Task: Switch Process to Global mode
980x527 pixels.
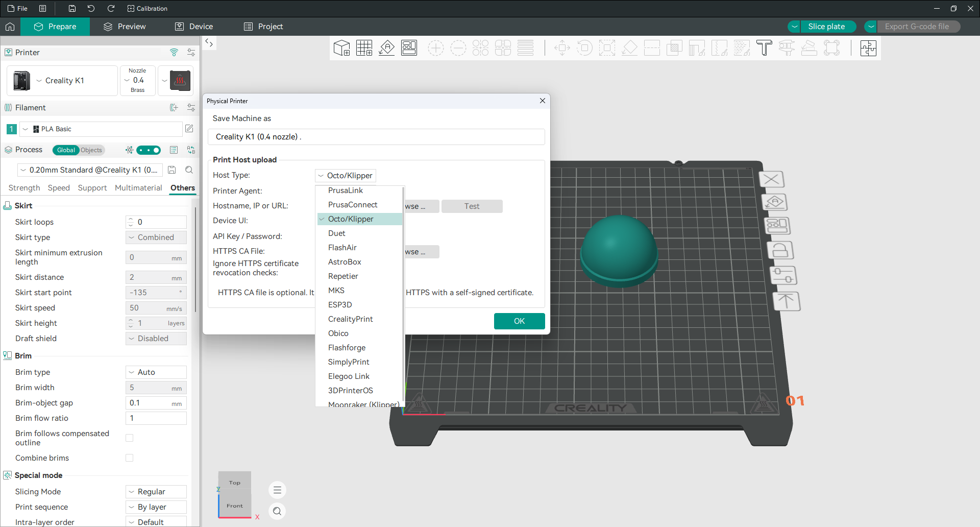Action: (66, 150)
